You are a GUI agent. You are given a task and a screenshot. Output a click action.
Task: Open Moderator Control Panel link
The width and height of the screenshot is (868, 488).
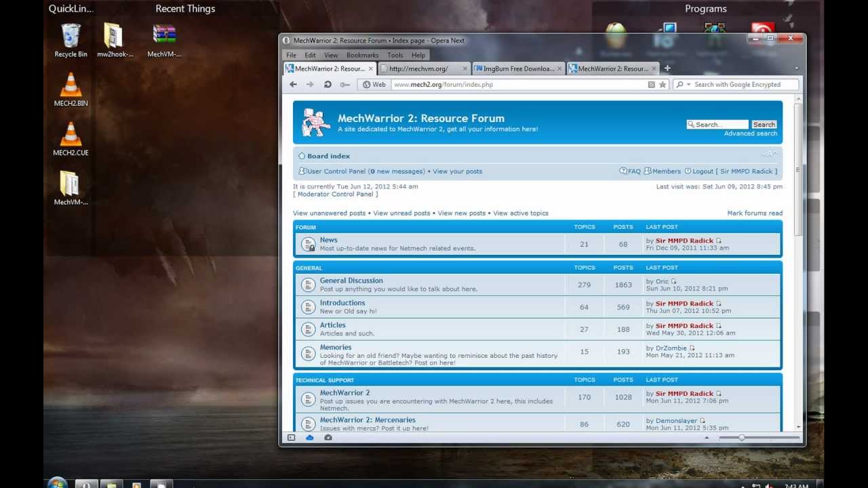(x=336, y=195)
